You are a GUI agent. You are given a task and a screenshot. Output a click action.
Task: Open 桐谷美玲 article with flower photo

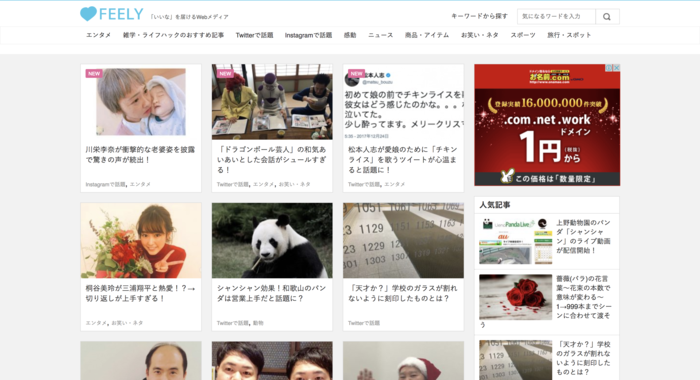[141, 241]
